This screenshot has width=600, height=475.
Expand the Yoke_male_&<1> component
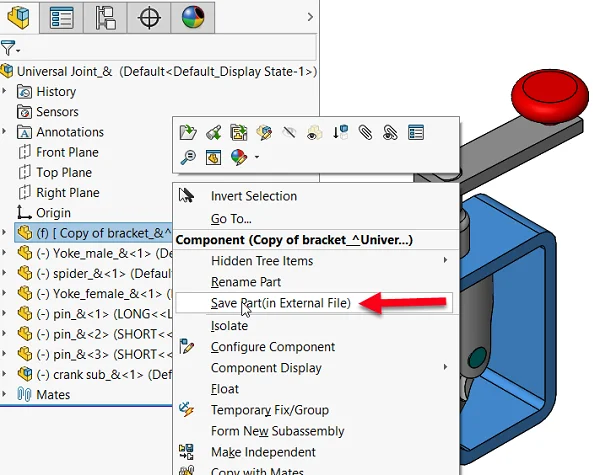4,253
